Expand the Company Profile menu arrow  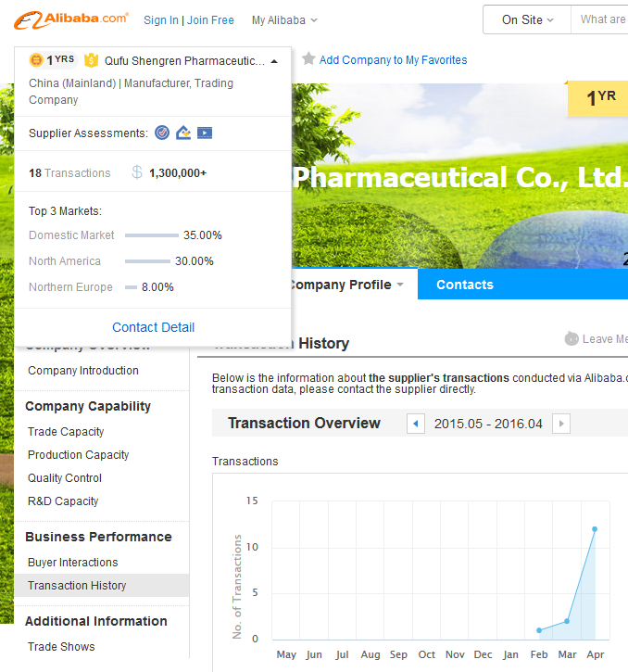400,285
